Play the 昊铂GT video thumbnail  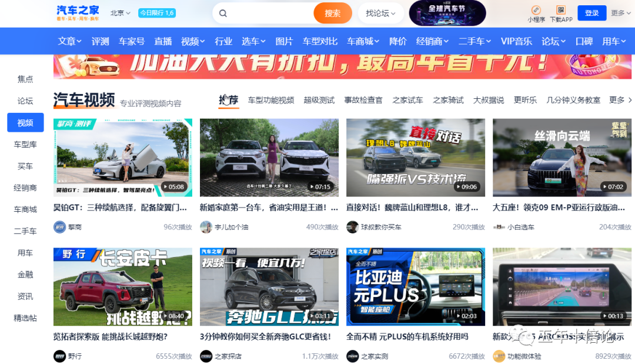[123, 158]
